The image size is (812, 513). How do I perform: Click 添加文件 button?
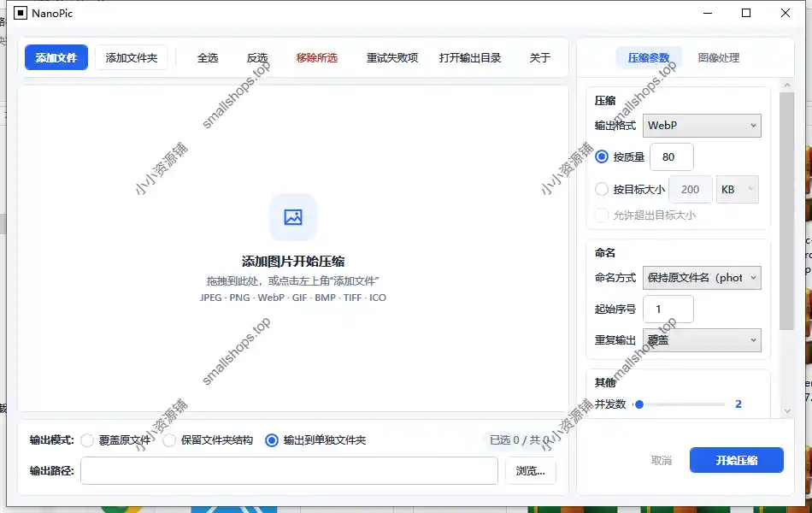pos(56,57)
